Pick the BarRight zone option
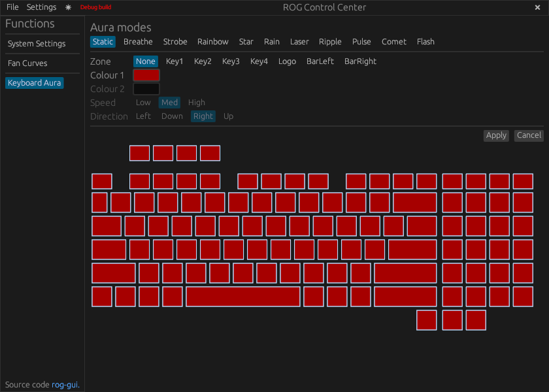 coord(360,61)
